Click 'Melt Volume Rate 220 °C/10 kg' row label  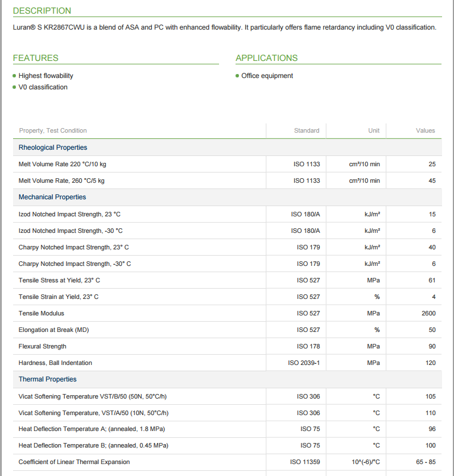coord(62,164)
